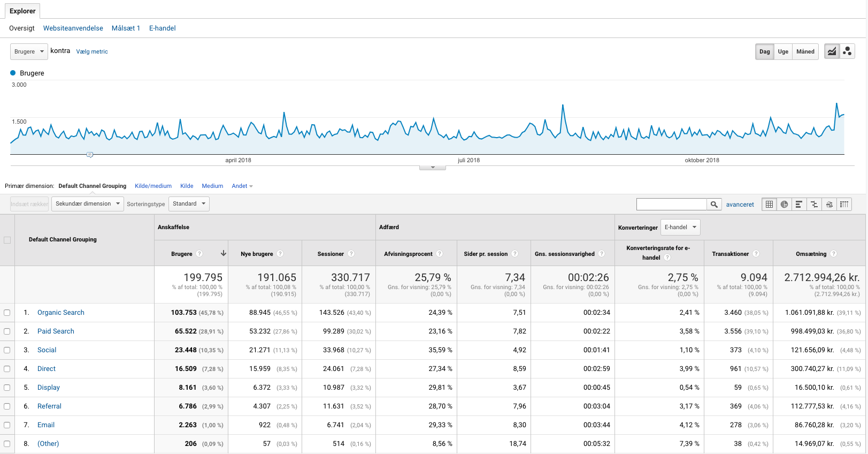Image resolution: width=868 pixels, height=454 pixels.
Task: Check the Social row checkbox
Action: (x=7, y=350)
